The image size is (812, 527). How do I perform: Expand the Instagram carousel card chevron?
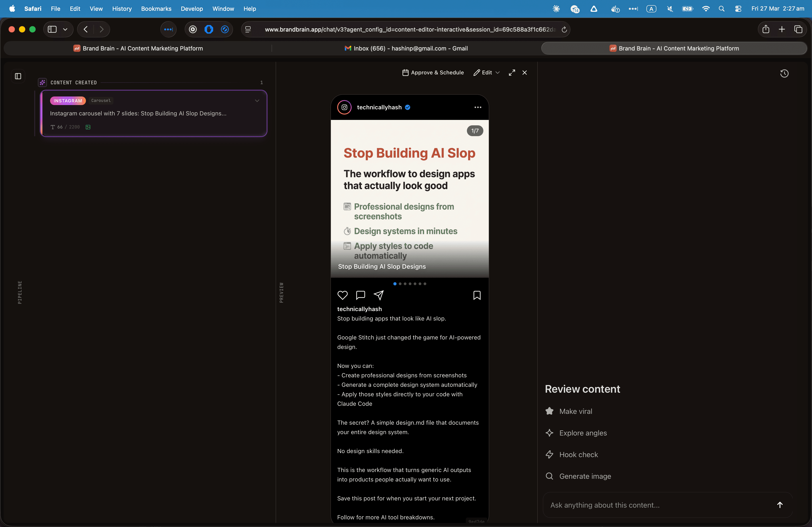click(257, 101)
